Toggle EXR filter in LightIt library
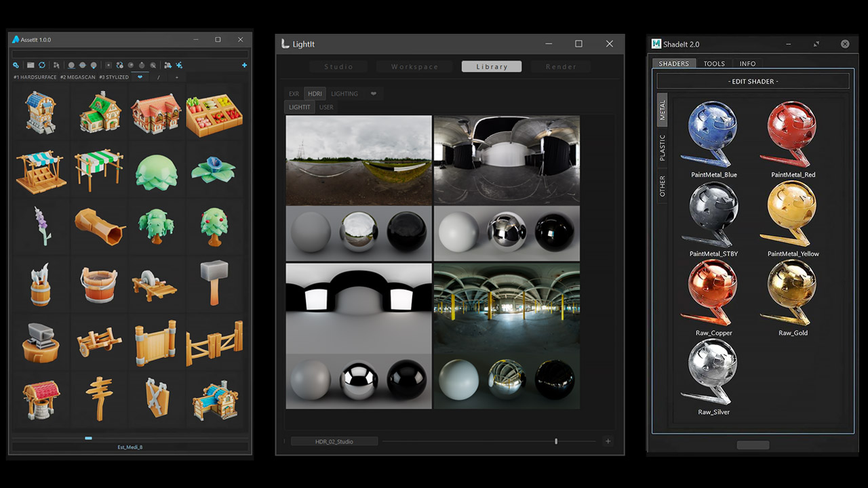868x488 pixels. 294,94
